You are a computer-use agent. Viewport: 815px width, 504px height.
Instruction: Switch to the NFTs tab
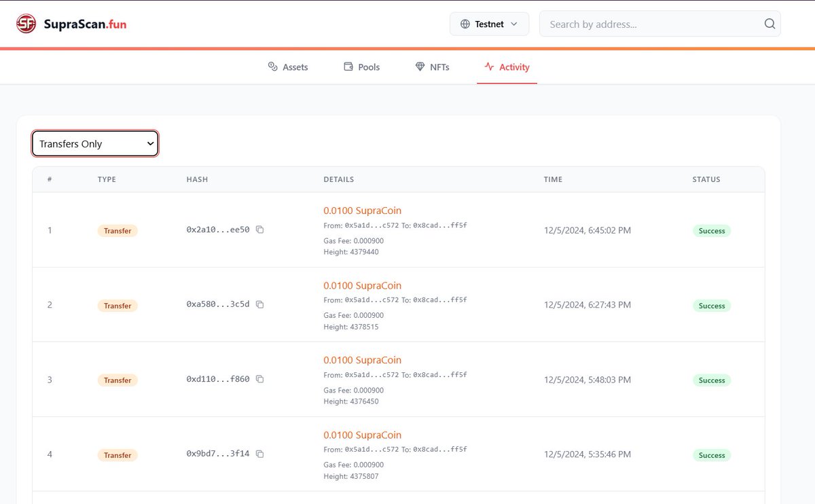click(432, 67)
